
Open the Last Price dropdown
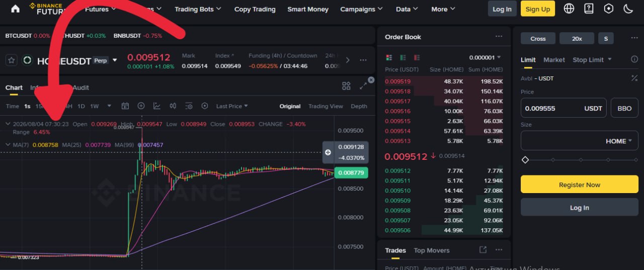(232, 106)
